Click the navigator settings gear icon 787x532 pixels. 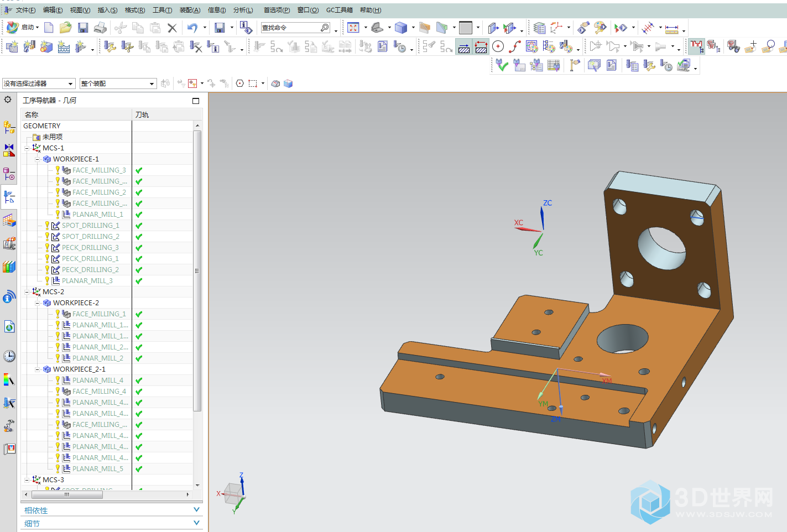coord(8,100)
